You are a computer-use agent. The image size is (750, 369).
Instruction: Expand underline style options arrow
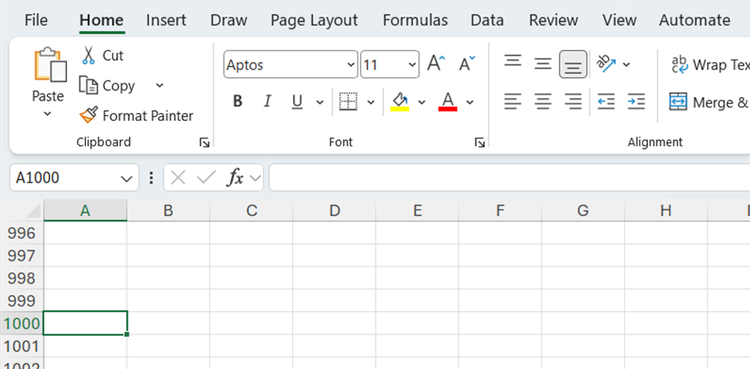320,102
